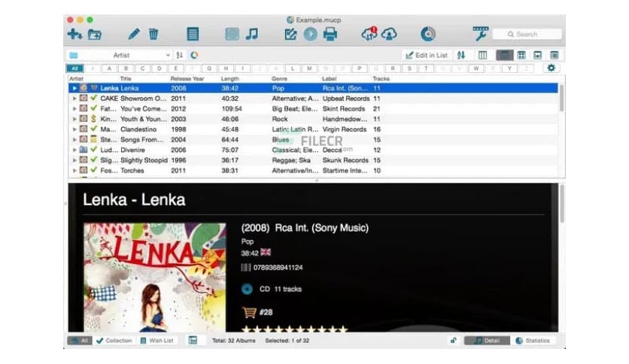Click the round play button icon
This screenshot has width=629, height=364.
310,34
